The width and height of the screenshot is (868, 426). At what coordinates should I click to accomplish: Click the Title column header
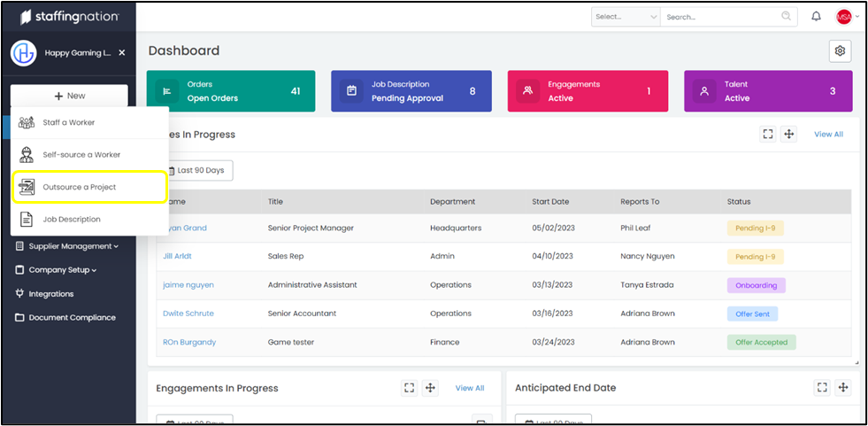click(x=275, y=202)
